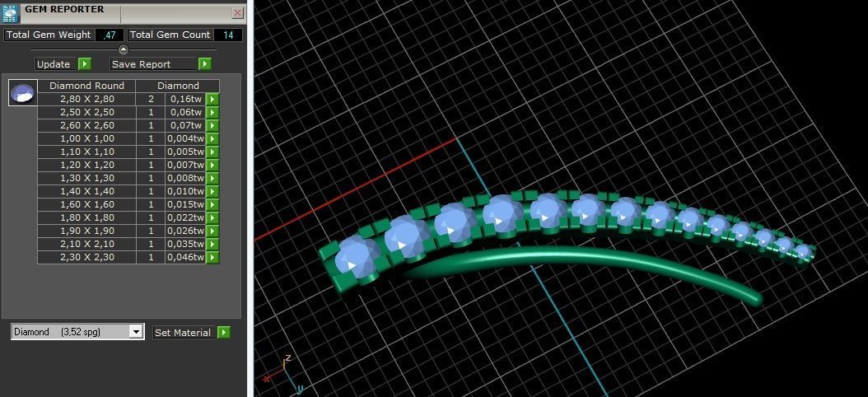Click green arrow for 1,20 X 1,20 row

click(212, 165)
